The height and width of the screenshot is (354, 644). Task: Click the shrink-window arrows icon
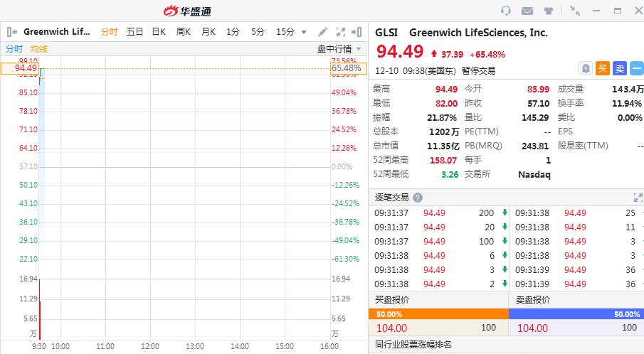coord(575,11)
